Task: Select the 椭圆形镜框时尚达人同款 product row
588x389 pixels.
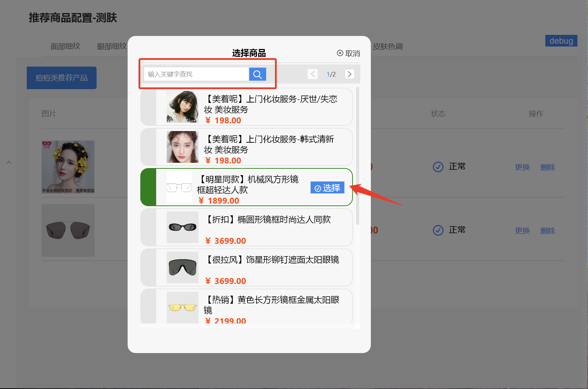Action: click(x=246, y=227)
